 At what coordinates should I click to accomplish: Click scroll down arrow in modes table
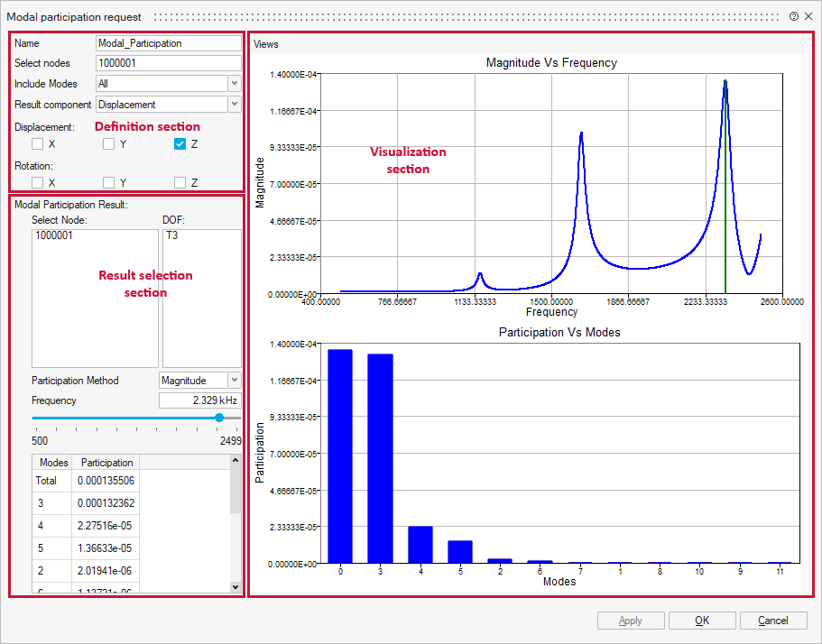(x=236, y=587)
